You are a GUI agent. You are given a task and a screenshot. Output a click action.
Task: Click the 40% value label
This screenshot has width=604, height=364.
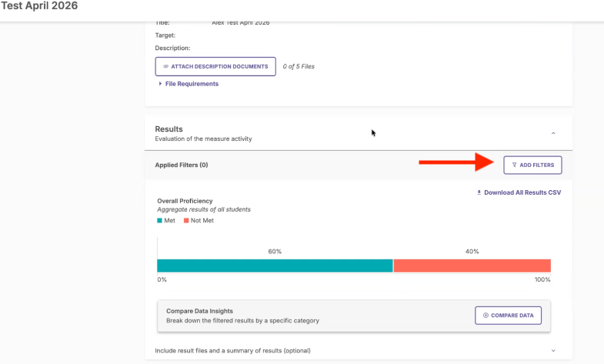tap(472, 252)
